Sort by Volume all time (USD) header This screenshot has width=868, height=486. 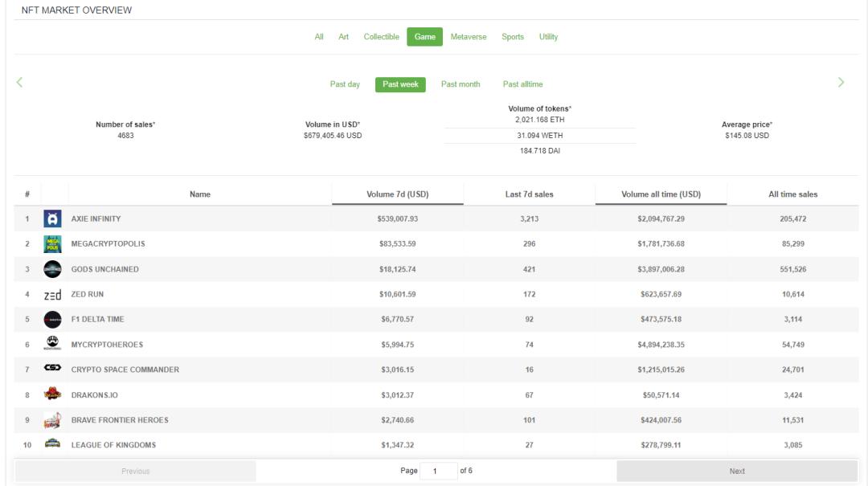click(661, 194)
